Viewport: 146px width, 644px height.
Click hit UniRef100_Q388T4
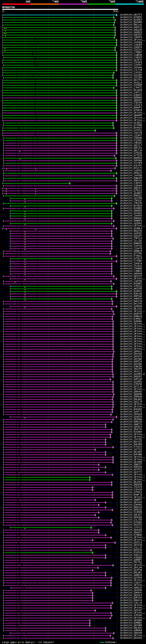(x=131, y=48)
